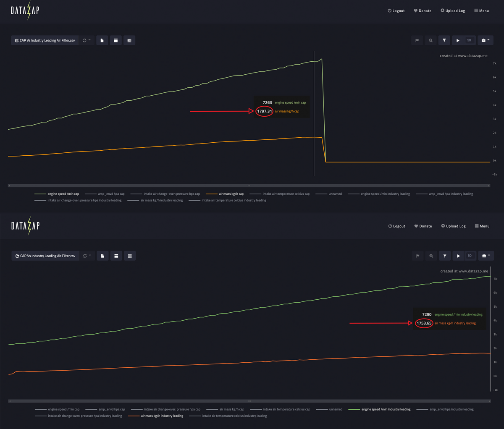Open the briefcase tools dropdown in the upper toolbar

pyautogui.click(x=485, y=40)
